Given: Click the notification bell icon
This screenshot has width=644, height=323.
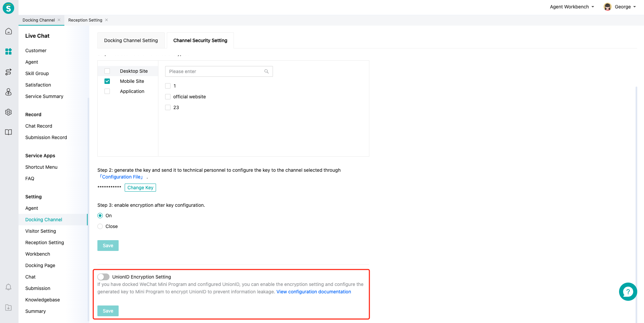Looking at the screenshot, I should tap(9, 287).
